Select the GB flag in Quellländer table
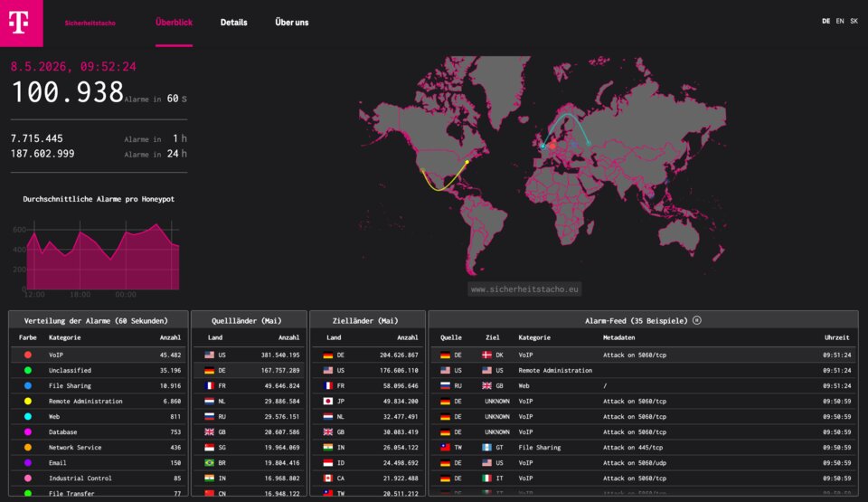868x502 pixels. pos(209,432)
